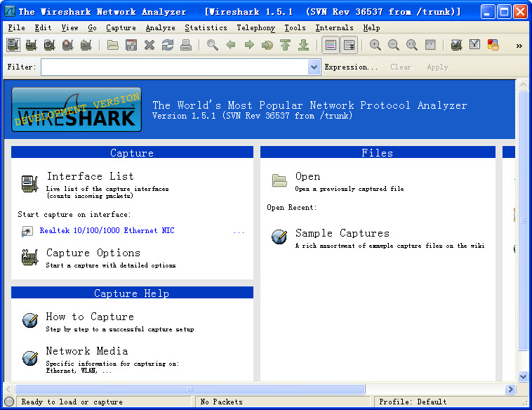Restart the running capture toolbar icon
The image size is (532, 410).
[86, 45]
